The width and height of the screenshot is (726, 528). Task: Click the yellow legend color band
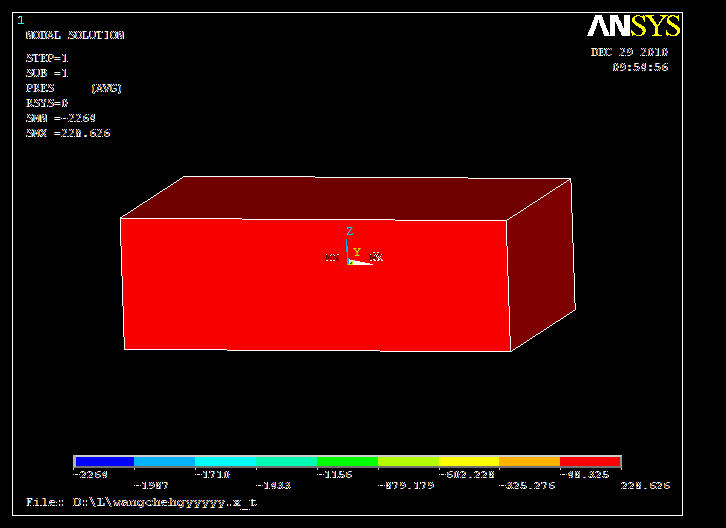468,462
